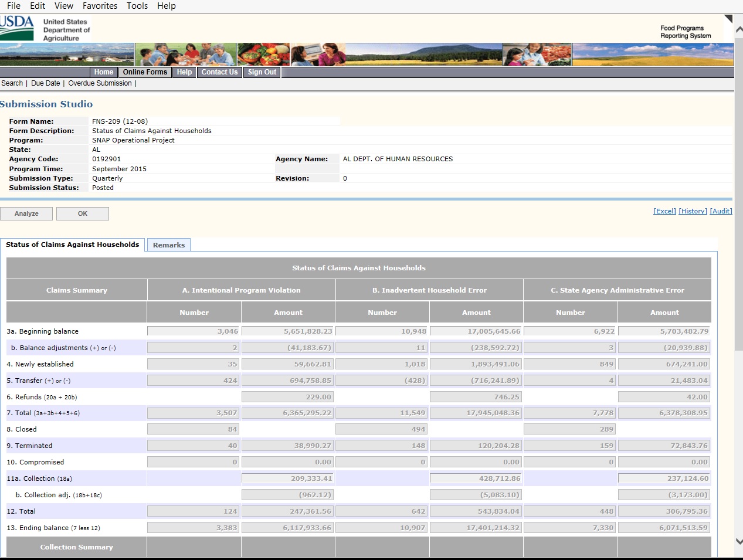This screenshot has width=743, height=560.
Task: Open the Favorites menu
Action: (100, 6)
